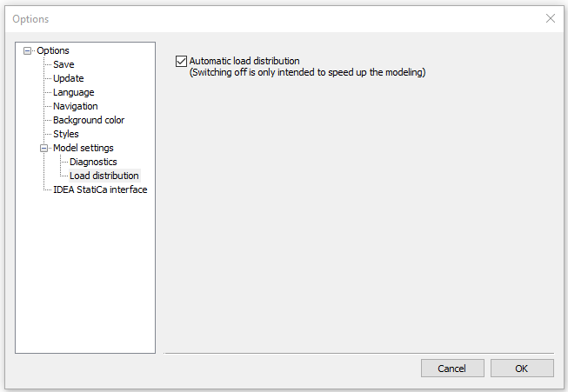The image size is (568, 392).
Task: Collapse the Model settings tree node
Action: pyautogui.click(x=43, y=148)
